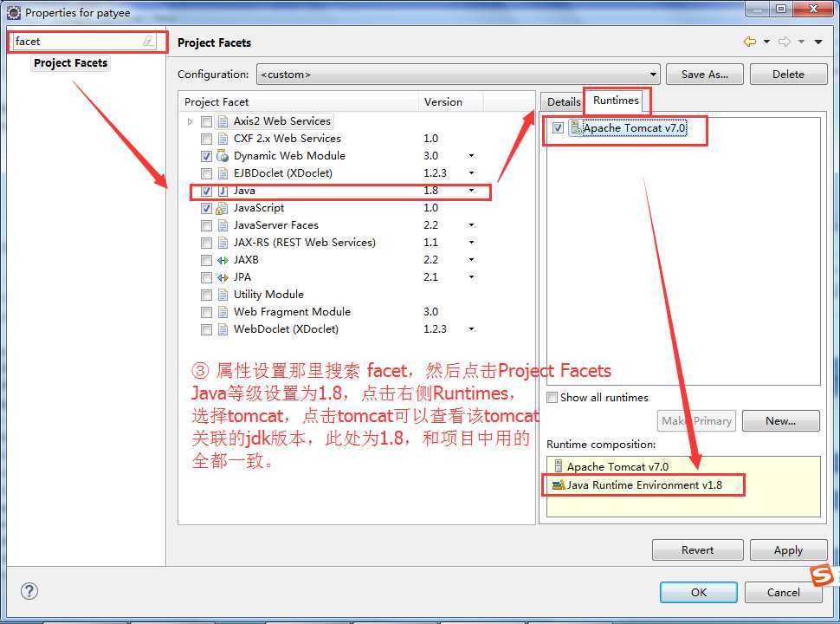Enable the EJBDoclet (XDoclet) checkbox
The height and width of the screenshot is (624, 840).
206,173
